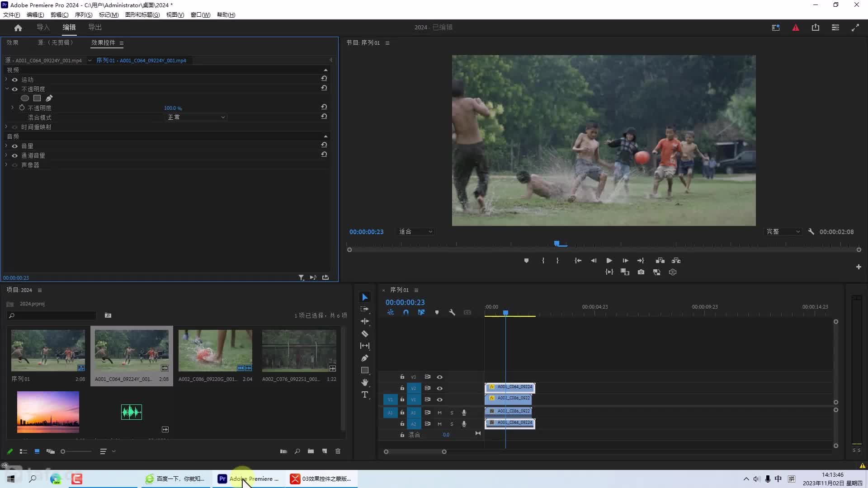Open zoom level dropdown 适合
The image size is (868, 488).
(x=415, y=231)
